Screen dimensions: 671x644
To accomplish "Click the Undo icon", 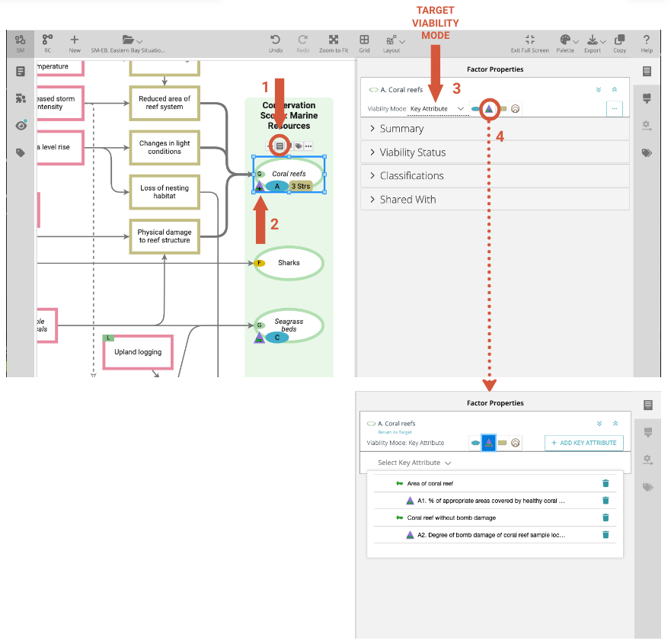I will [x=275, y=41].
